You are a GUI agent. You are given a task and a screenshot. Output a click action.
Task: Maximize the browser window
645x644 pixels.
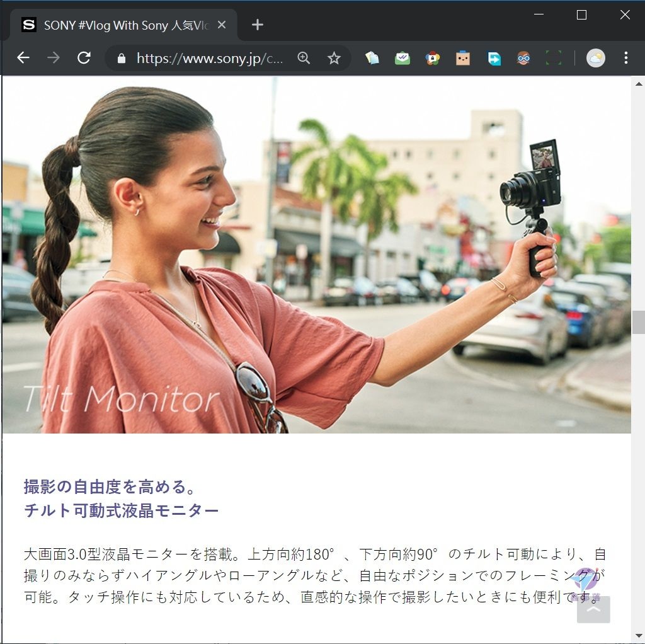(581, 15)
